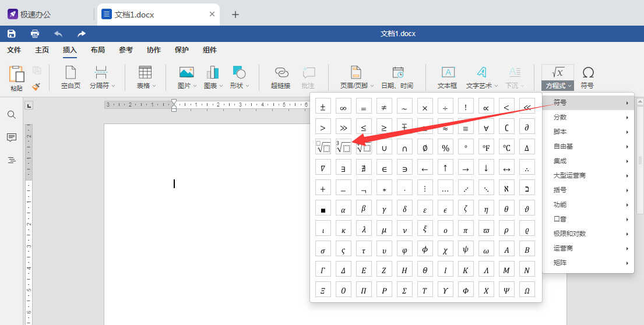Expand the 矩阵 matrix submenu
The image size is (644, 325).
click(588, 263)
